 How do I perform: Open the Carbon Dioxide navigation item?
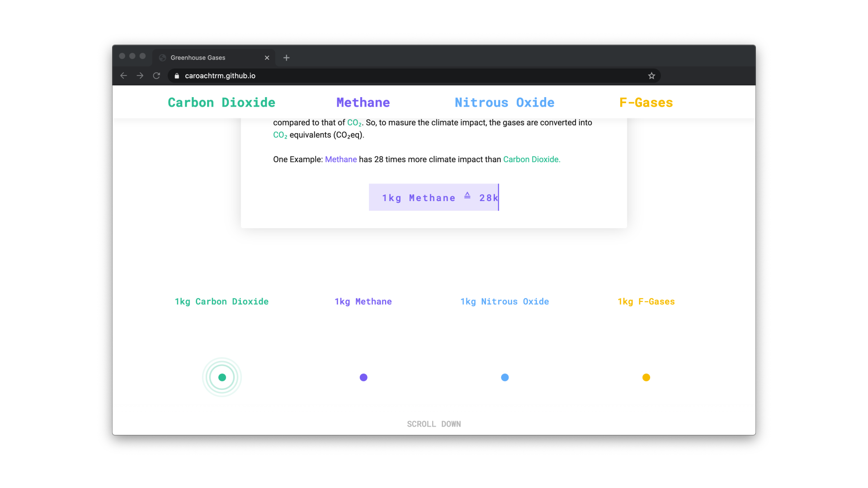click(222, 103)
